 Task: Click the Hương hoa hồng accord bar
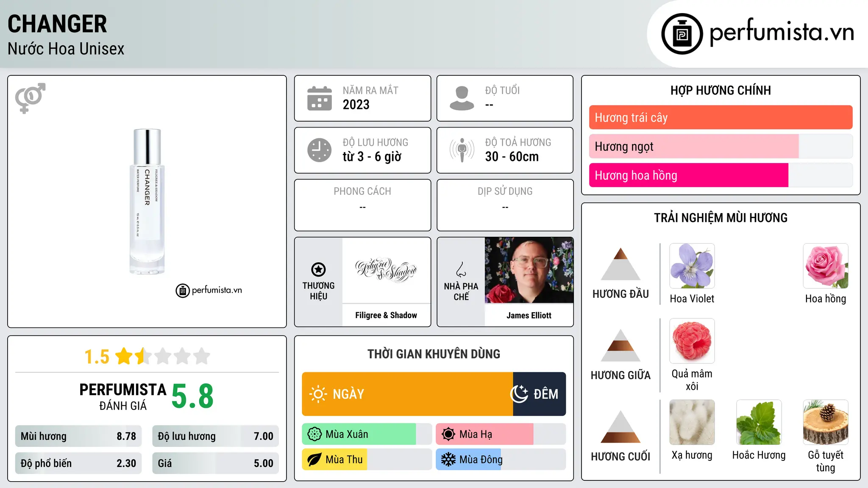point(721,175)
